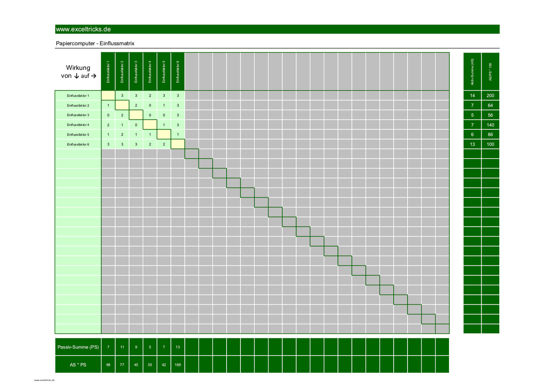
Task: Click the www.exceltricks.de green header banner
Action: coord(277,29)
